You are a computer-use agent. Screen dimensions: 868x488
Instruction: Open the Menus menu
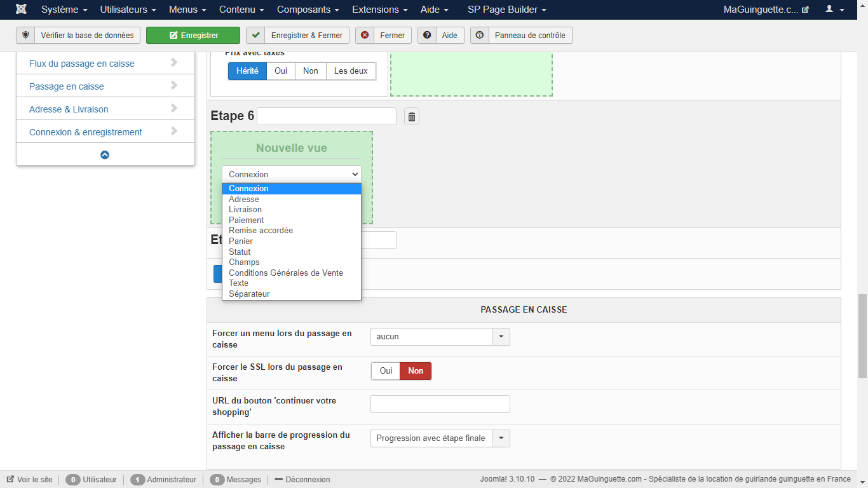tap(187, 10)
